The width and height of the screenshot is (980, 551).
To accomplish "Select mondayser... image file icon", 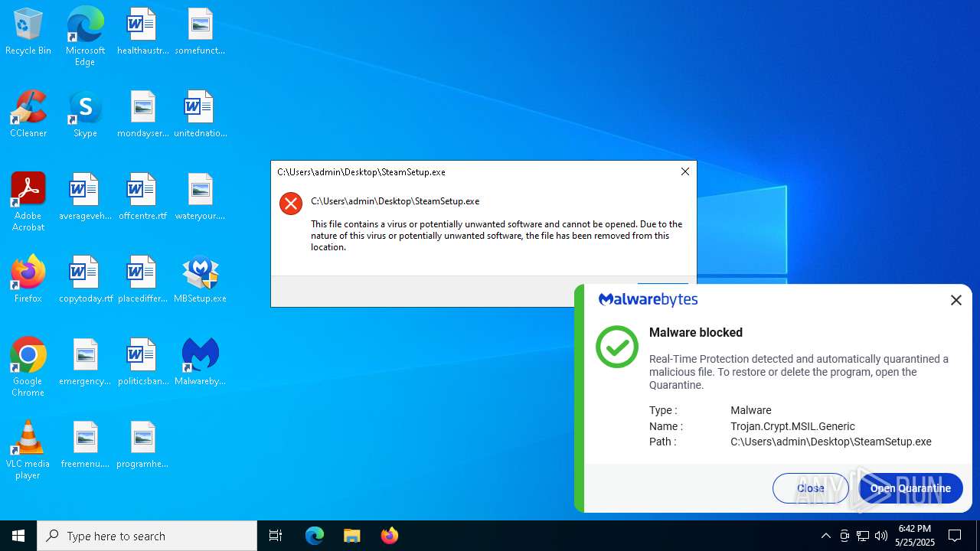I will coord(142,114).
